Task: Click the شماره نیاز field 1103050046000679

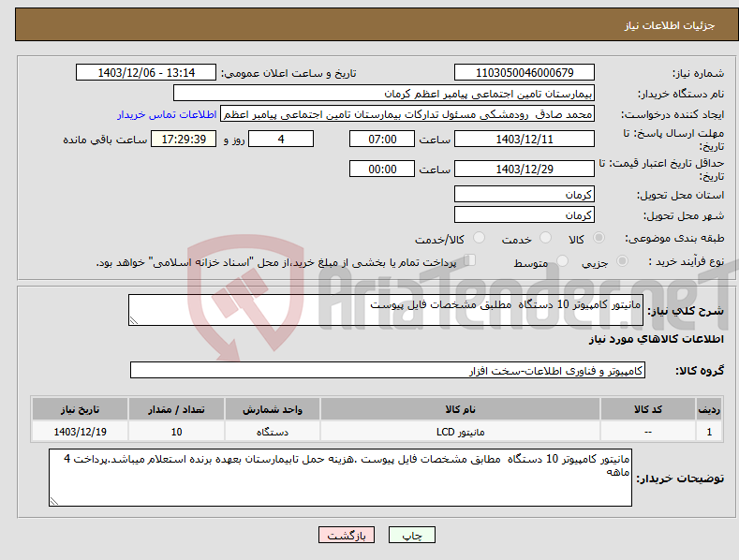Action: (525, 73)
